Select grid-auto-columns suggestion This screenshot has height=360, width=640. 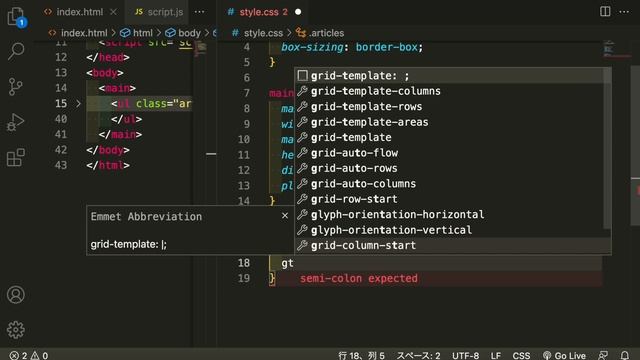click(x=449, y=184)
